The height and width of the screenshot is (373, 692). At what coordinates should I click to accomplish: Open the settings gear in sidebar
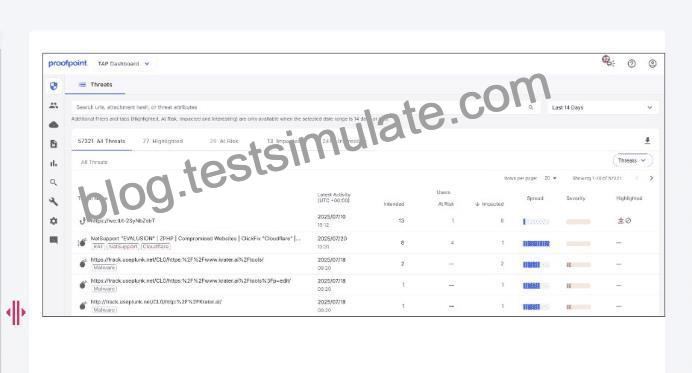coord(53,221)
